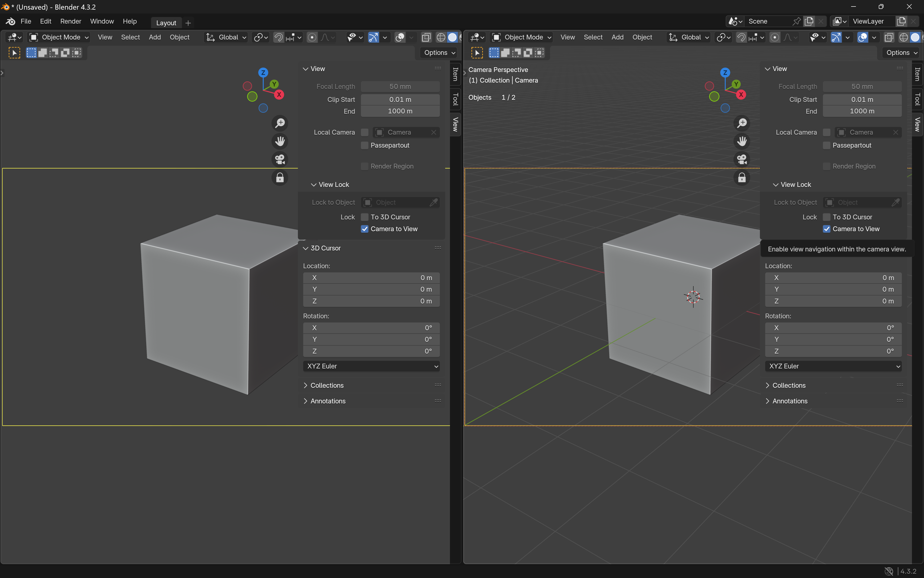Select solid shading mode in left viewport
The width and height of the screenshot is (924, 578).
point(452,37)
